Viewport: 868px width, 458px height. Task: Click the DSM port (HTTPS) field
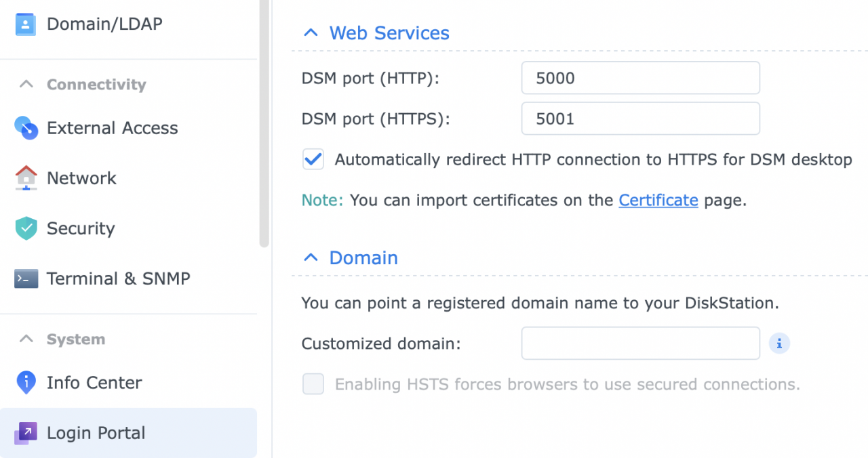[640, 119]
